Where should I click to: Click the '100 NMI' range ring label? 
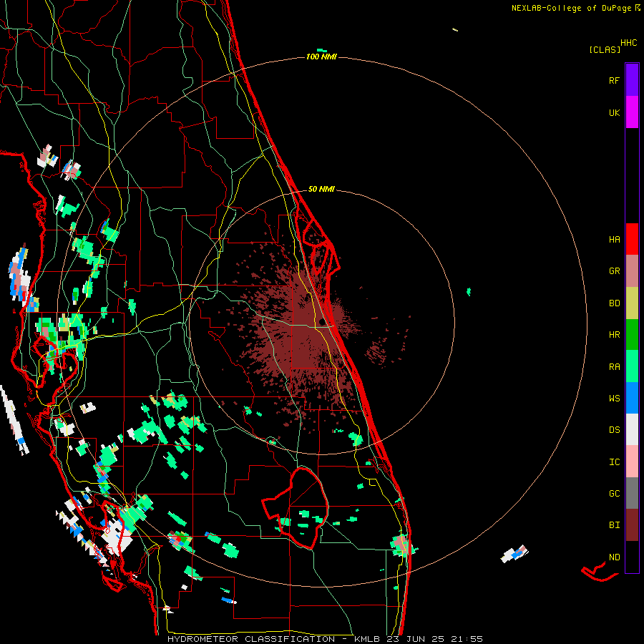[321, 57]
